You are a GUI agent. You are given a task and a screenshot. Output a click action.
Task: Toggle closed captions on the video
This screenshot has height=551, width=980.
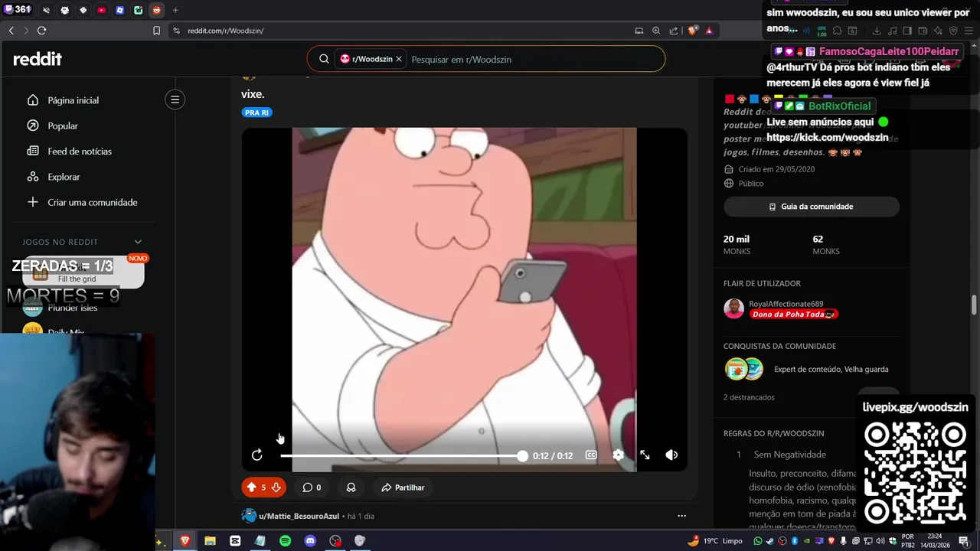point(591,455)
